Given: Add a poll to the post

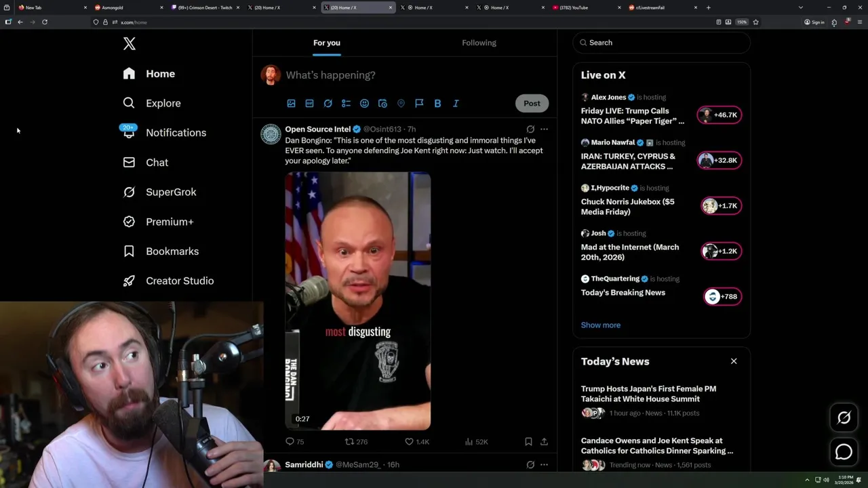Looking at the screenshot, I should point(346,104).
